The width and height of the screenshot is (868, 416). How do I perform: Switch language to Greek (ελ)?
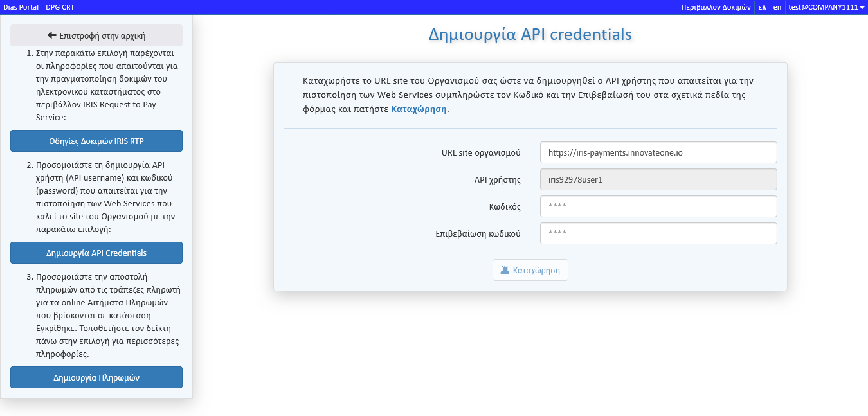pos(762,7)
